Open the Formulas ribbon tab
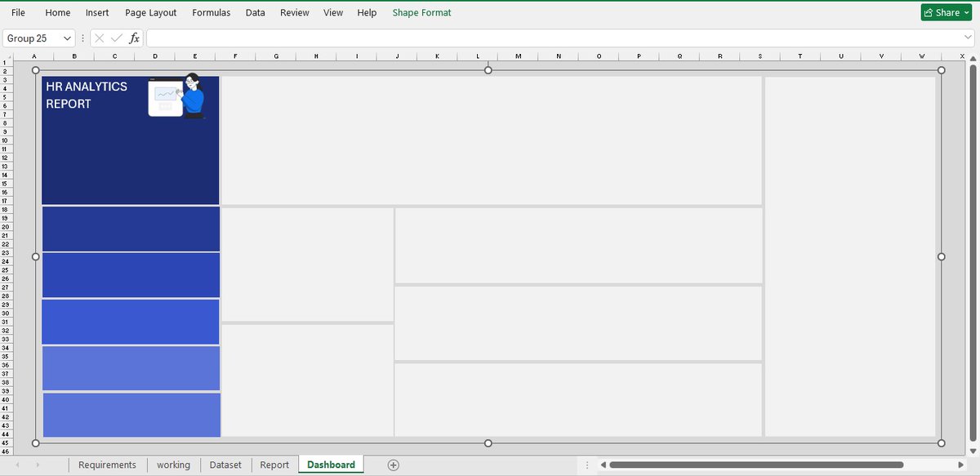Image resolution: width=980 pixels, height=476 pixels. coord(212,12)
